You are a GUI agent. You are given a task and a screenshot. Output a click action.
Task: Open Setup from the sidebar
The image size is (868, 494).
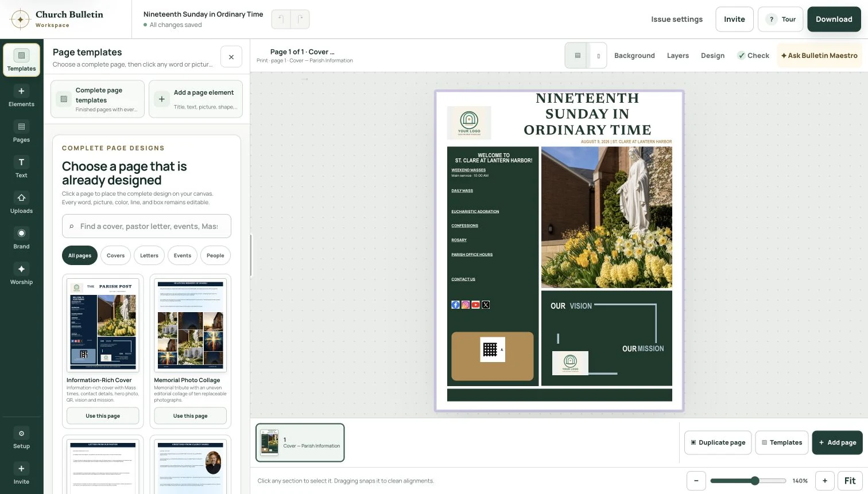21,438
